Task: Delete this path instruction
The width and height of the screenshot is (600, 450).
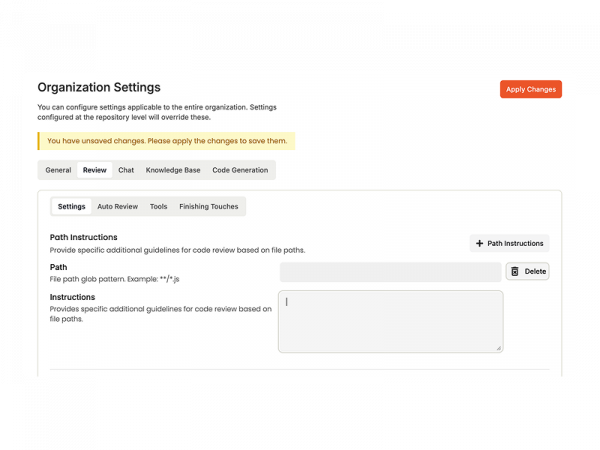Action: [527, 271]
